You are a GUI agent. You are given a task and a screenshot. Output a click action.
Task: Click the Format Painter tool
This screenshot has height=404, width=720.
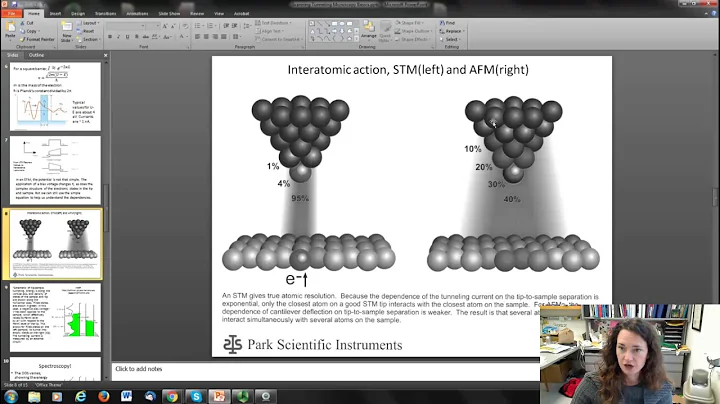[x=37, y=39]
